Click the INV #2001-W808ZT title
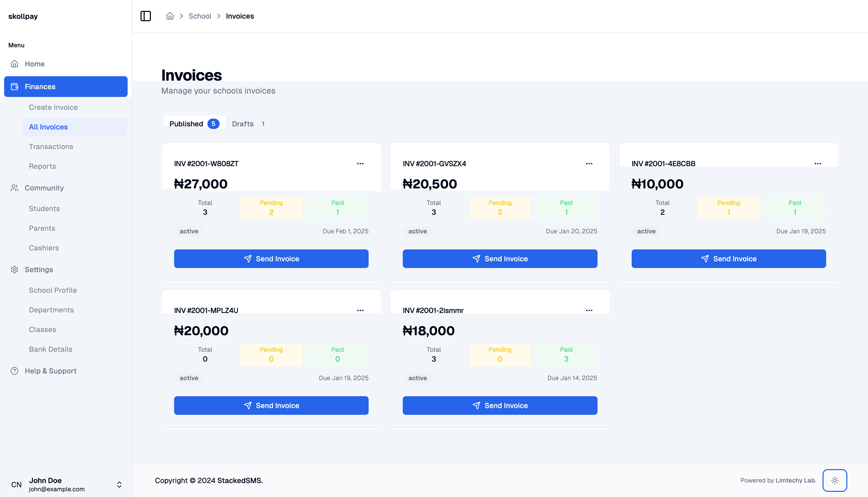 coord(206,164)
